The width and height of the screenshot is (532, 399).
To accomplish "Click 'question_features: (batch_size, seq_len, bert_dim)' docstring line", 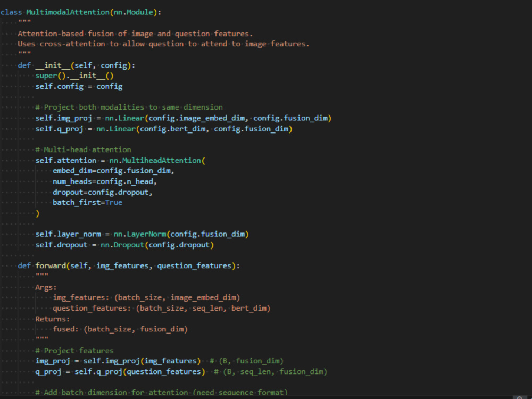I will pyautogui.click(x=162, y=308).
